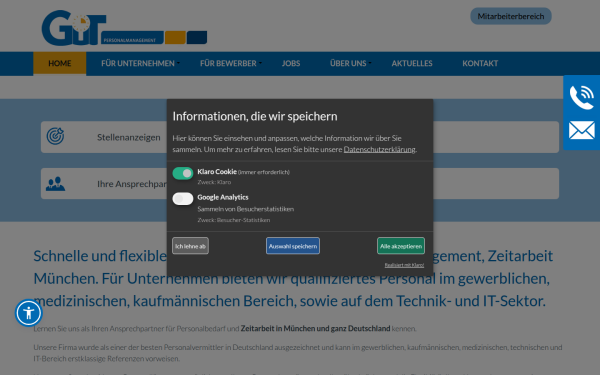The height and width of the screenshot is (375, 600).
Task: Go to the Home menu item
Action: tap(60, 64)
